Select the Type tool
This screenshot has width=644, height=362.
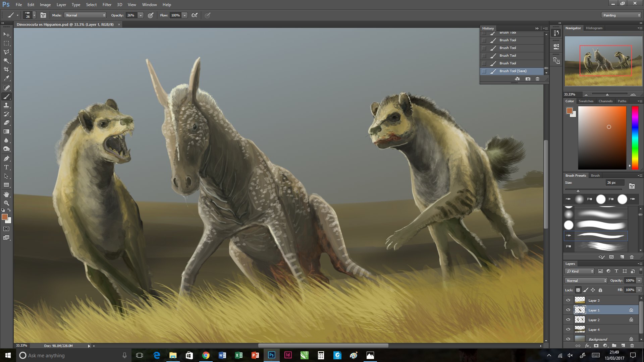point(6,167)
